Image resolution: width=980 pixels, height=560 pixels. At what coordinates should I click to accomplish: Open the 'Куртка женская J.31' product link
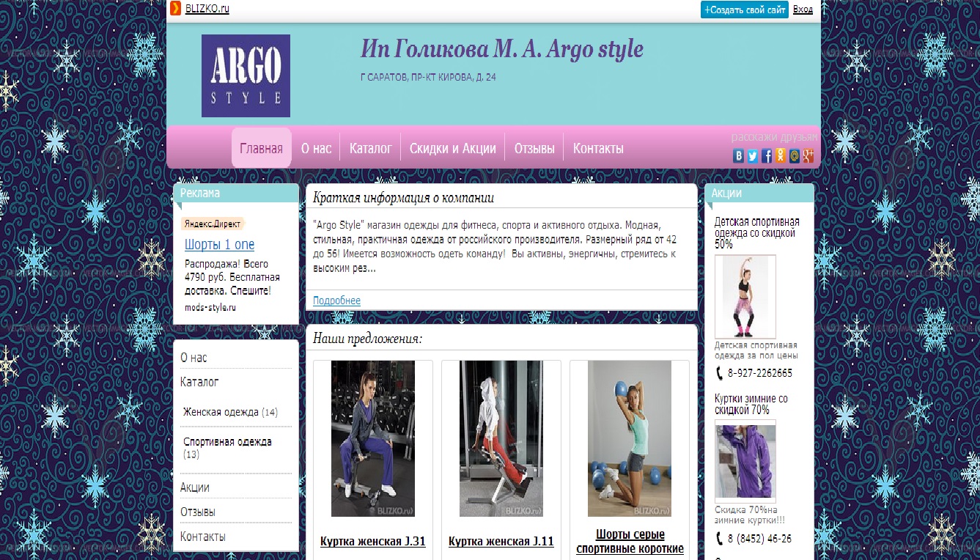point(373,542)
